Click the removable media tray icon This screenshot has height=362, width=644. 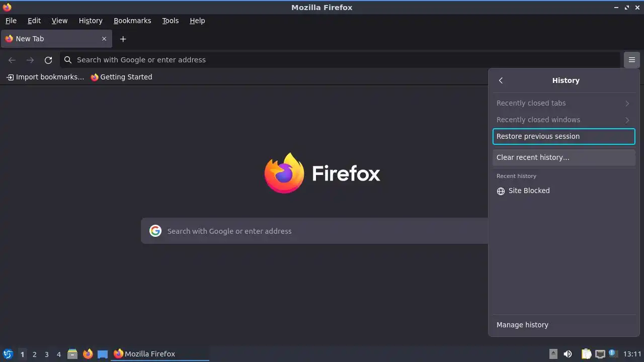[x=553, y=354]
